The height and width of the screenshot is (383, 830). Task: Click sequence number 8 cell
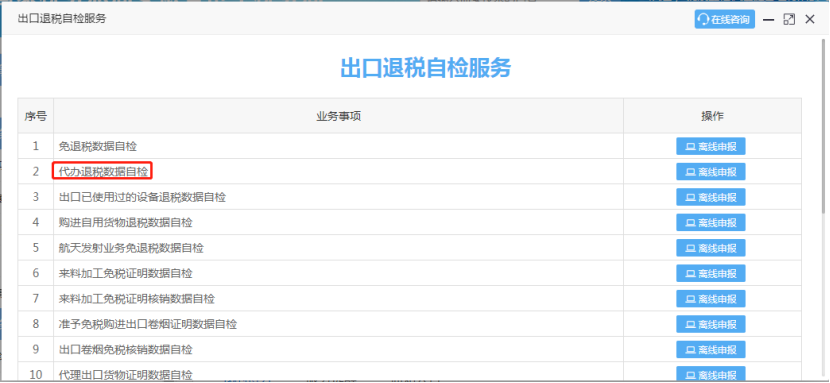35,324
